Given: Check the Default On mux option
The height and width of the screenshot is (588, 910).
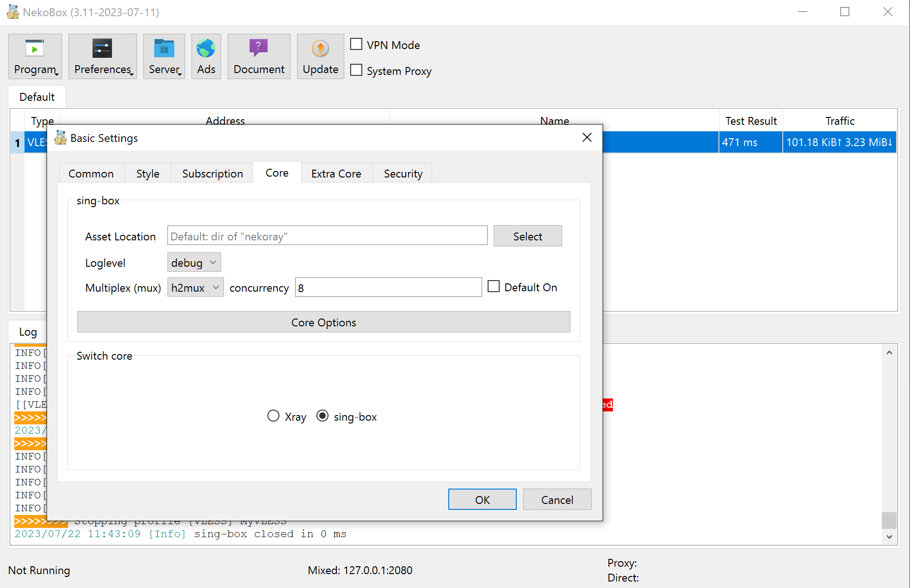Looking at the screenshot, I should pos(494,287).
